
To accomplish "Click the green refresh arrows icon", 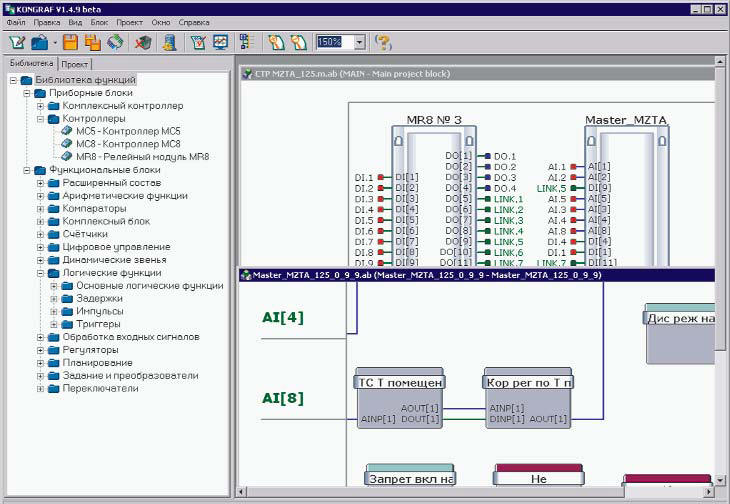I will click(115, 42).
